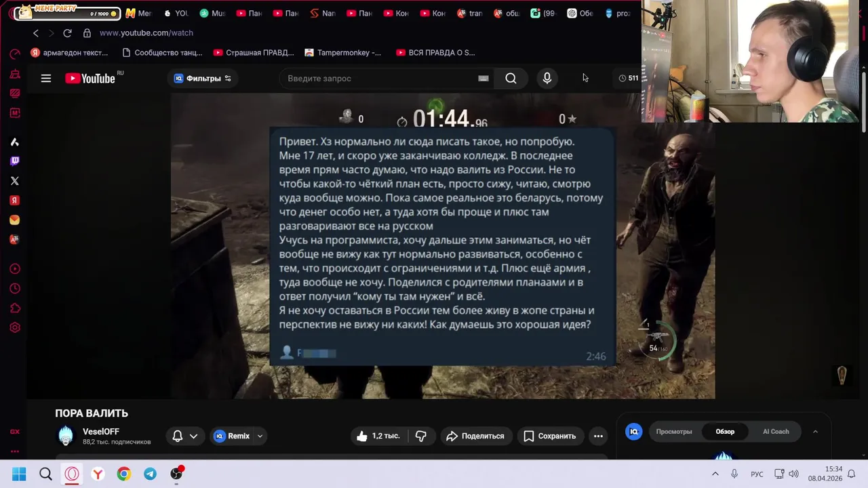Open Google Chrome from the taskbar
Image resolution: width=868 pixels, height=488 pixels.
click(x=123, y=474)
